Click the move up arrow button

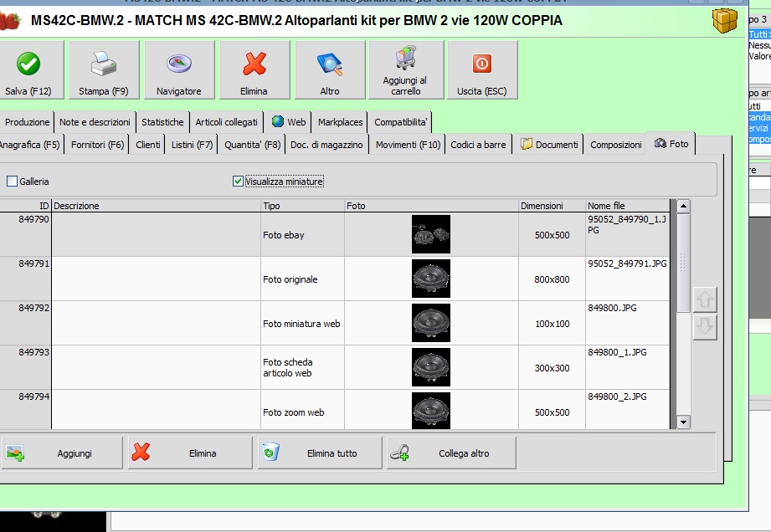[705, 299]
